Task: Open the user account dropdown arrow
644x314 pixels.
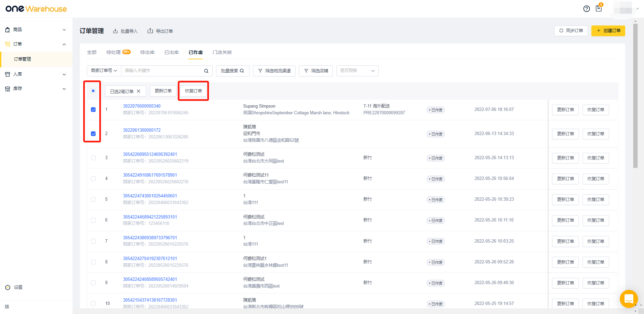Action: [638, 9]
